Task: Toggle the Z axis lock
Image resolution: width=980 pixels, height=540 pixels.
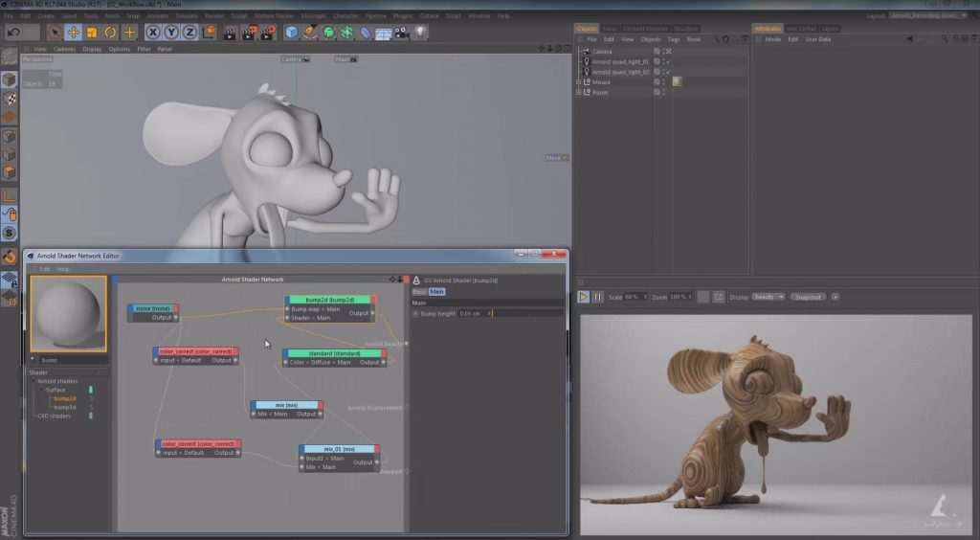Action: pyautogui.click(x=190, y=32)
